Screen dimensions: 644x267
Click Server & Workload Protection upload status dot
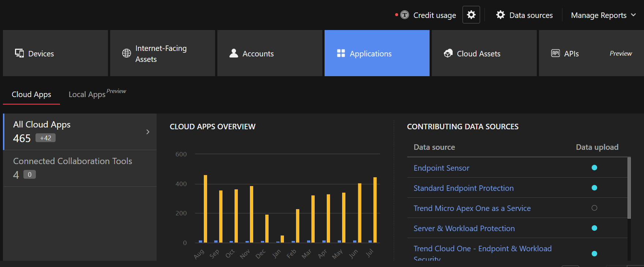pos(594,228)
